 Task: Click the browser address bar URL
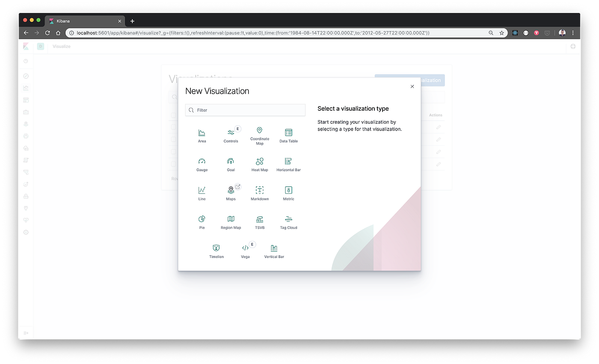click(x=253, y=33)
